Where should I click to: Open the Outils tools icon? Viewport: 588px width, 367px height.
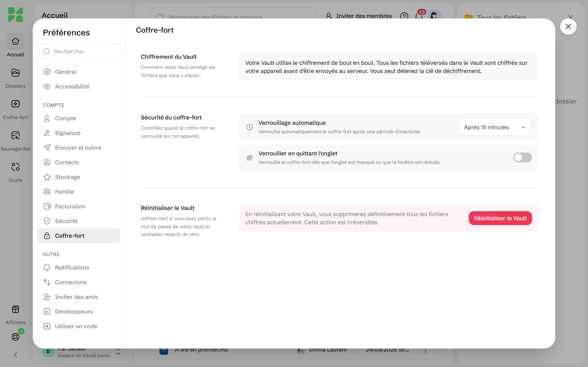tap(15, 167)
